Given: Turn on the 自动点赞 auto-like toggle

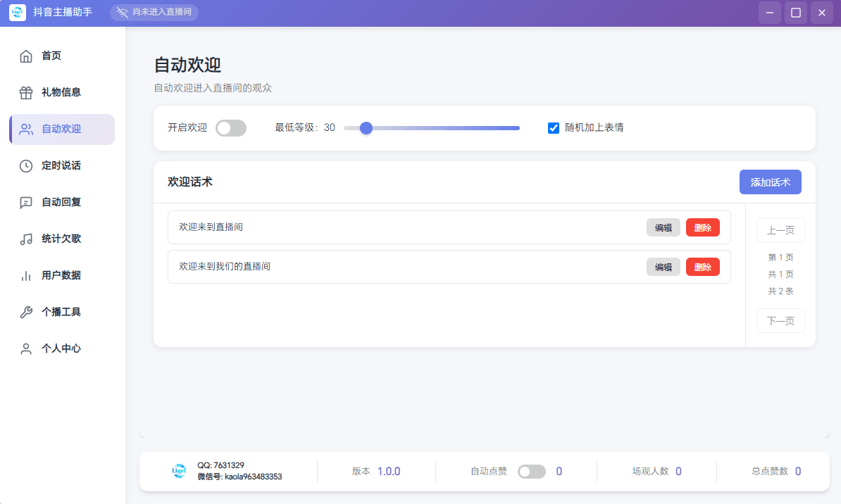Looking at the screenshot, I should (x=533, y=471).
